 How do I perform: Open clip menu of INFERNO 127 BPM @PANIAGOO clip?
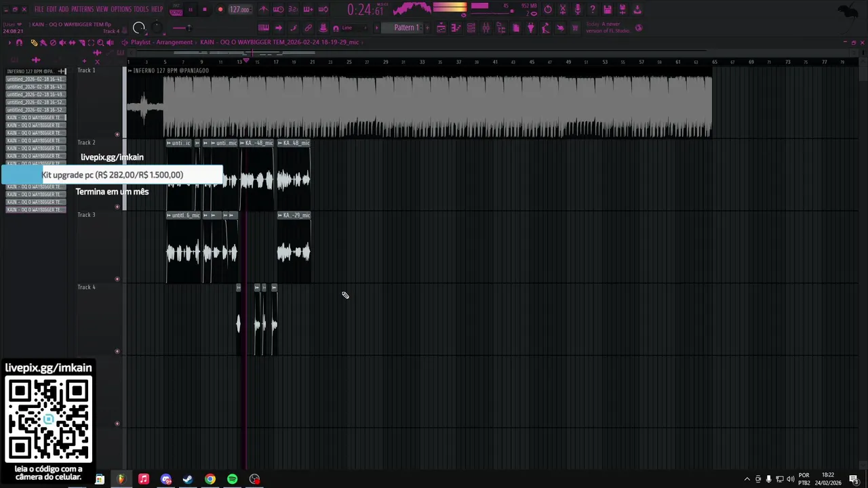(x=130, y=70)
